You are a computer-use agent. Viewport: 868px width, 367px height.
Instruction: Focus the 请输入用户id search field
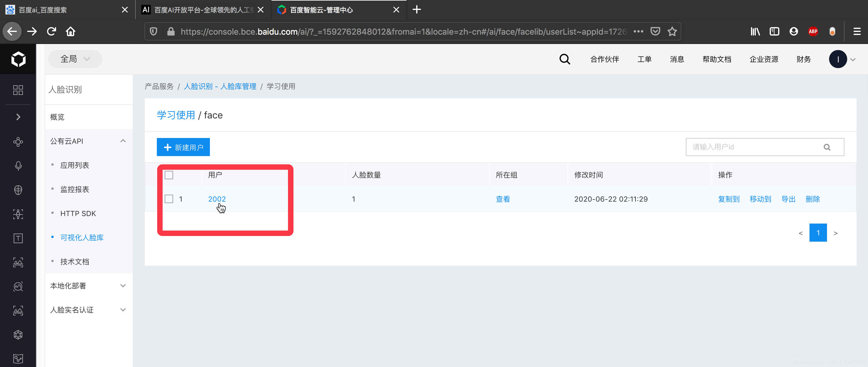765,147
